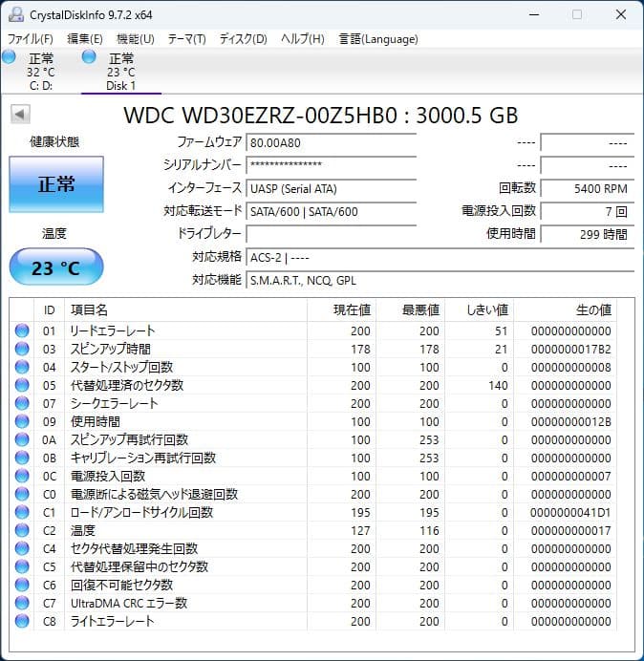Click status orb for 01 リードエラーレート row
The height and width of the screenshot is (661, 644).
(22, 330)
